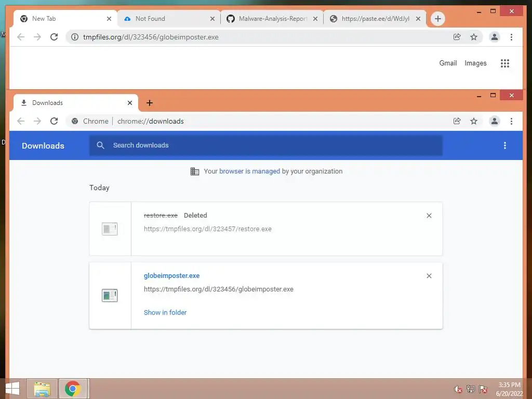
Task: Open the 'browser is managed' link
Action: (249, 171)
